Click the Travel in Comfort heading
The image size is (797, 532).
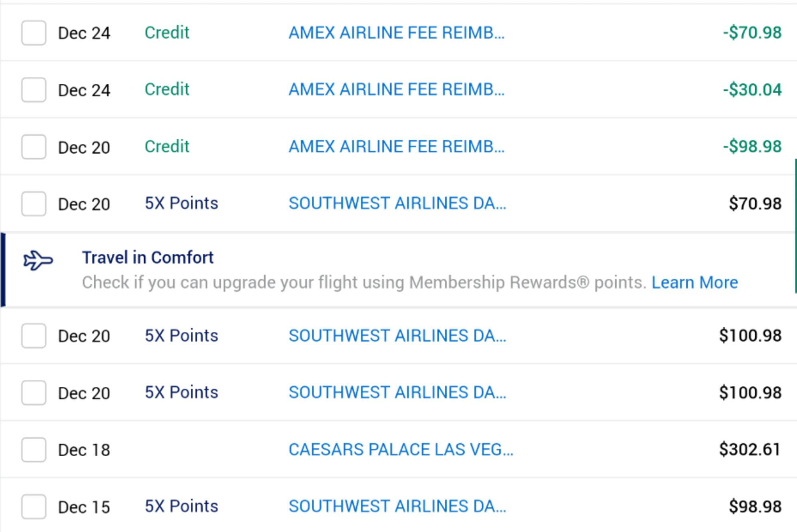[148, 258]
